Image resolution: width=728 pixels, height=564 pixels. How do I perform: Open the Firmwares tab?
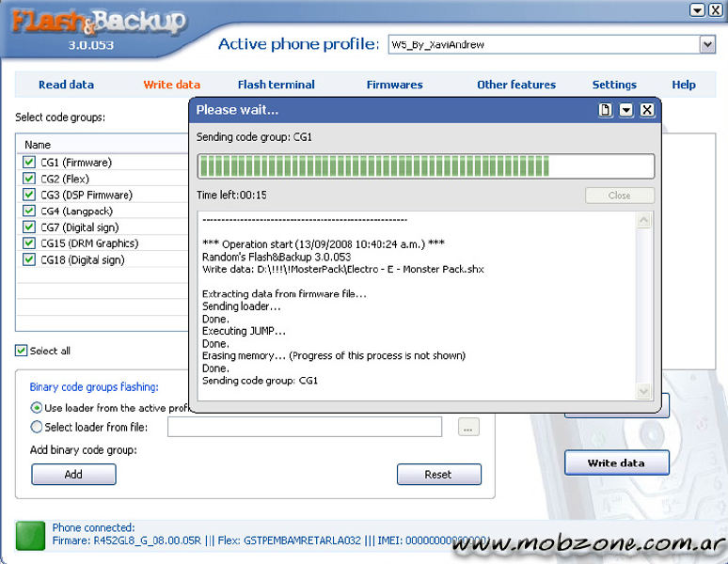click(x=394, y=85)
